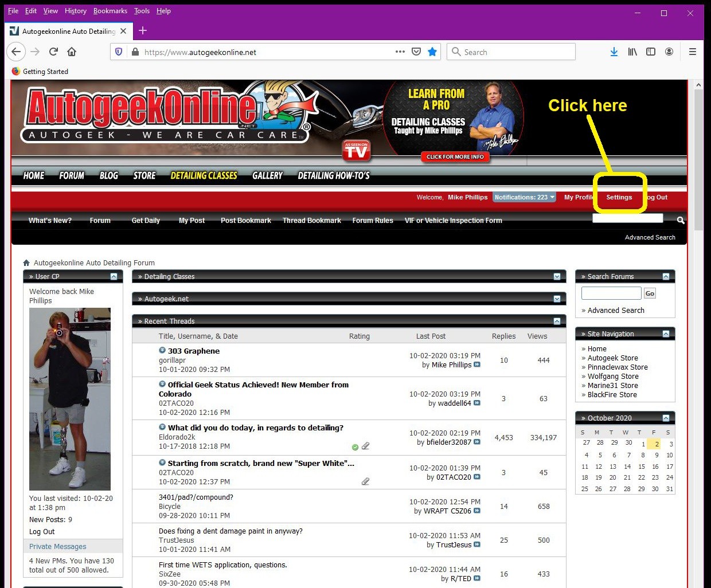Image resolution: width=711 pixels, height=588 pixels.
Task: Sort threads by Last Post column header
Action: tap(431, 336)
